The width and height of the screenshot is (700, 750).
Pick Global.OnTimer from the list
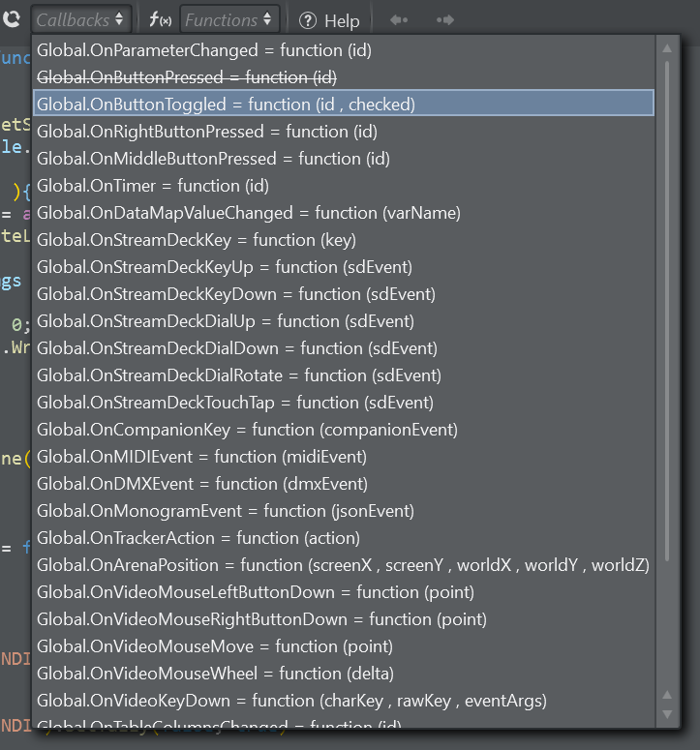point(153,185)
